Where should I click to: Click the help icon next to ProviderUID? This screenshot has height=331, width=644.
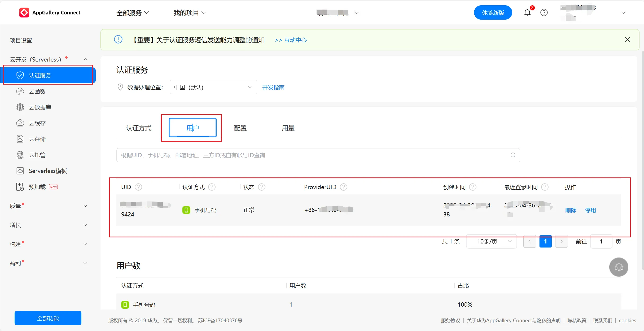tap(344, 187)
